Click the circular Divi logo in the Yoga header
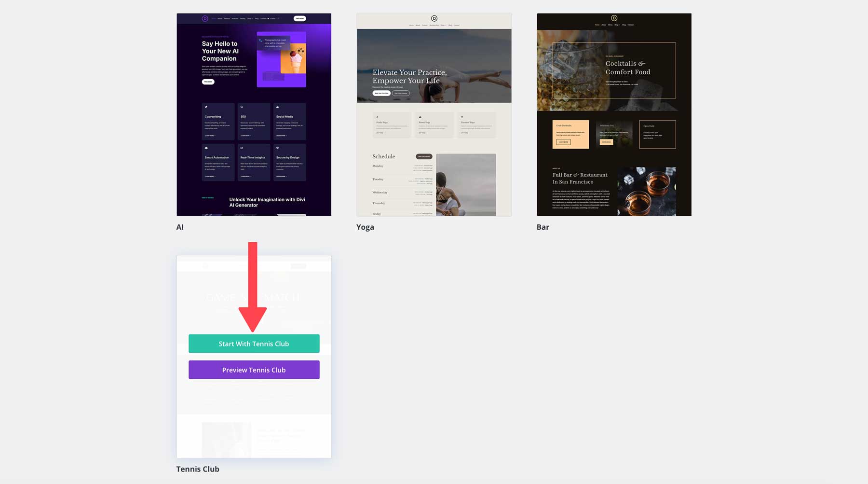Viewport: 868px width, 484px height. pos(434,18)
